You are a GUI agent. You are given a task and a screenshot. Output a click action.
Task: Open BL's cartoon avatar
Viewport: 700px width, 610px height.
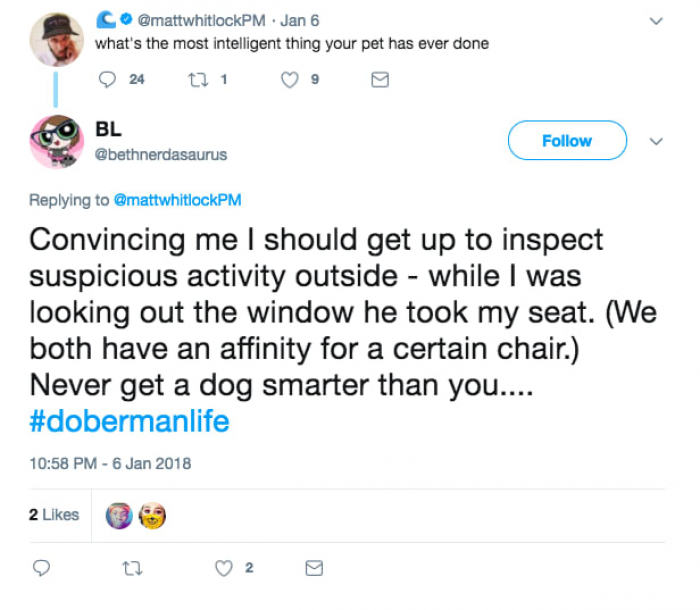point(55,142)
